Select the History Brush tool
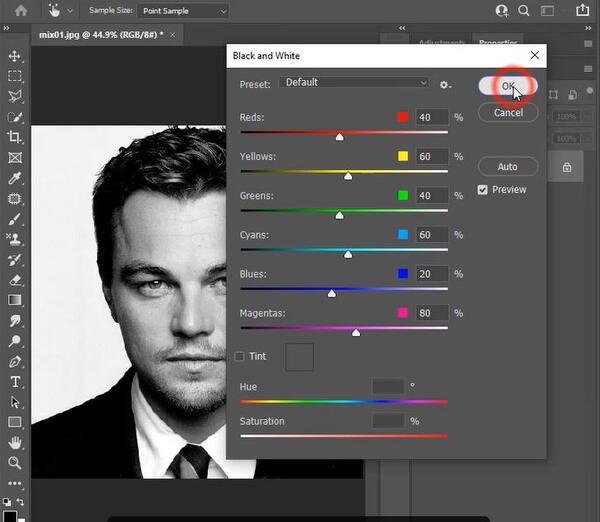The height and width of the screenshot is (522, 600). (15, 260)
